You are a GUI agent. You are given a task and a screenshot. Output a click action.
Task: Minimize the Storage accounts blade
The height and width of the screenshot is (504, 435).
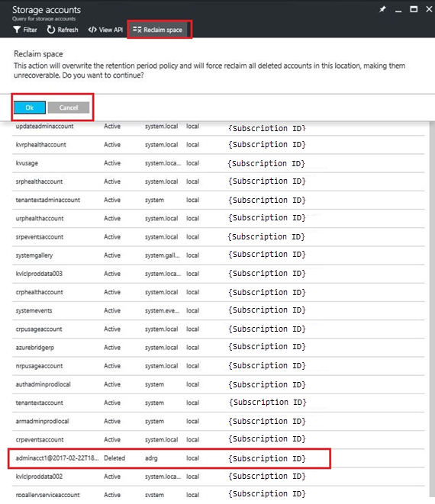pyautogui.click(x=398, y=11)
